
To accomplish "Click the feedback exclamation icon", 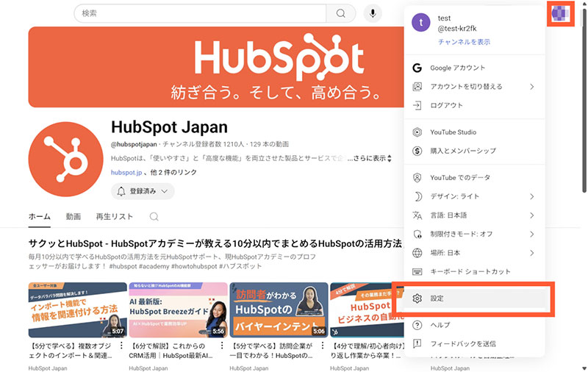I will [x=417, y=343].
